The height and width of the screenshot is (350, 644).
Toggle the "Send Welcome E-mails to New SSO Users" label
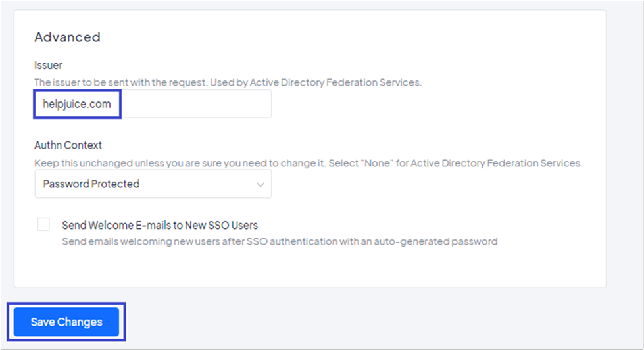(x=160, y=225)
